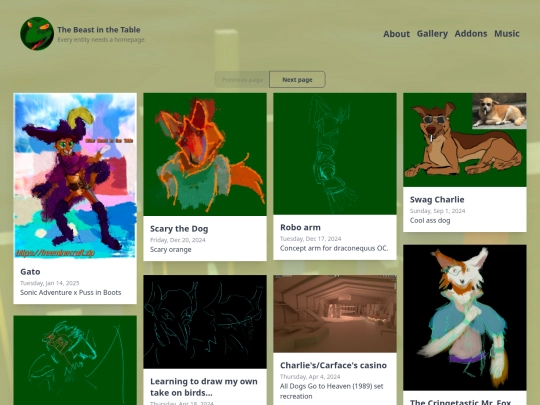540x405 pixels.
Task: Click the Thursday, Apr 4, 2024 date
Action: (310, 376)
